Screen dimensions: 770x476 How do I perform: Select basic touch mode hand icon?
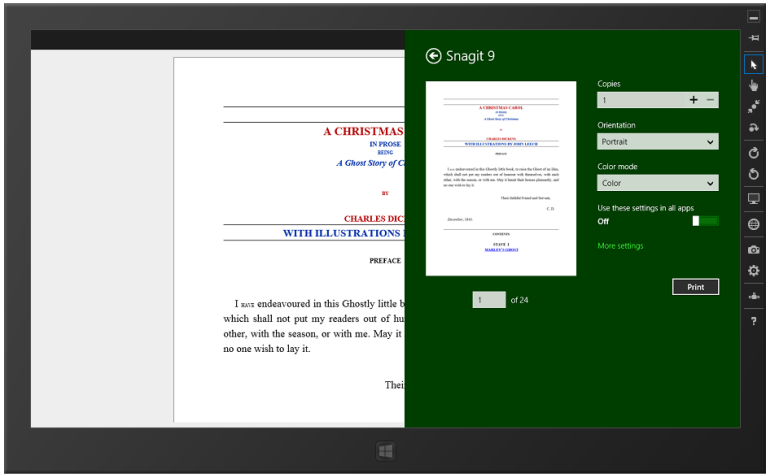753,85
